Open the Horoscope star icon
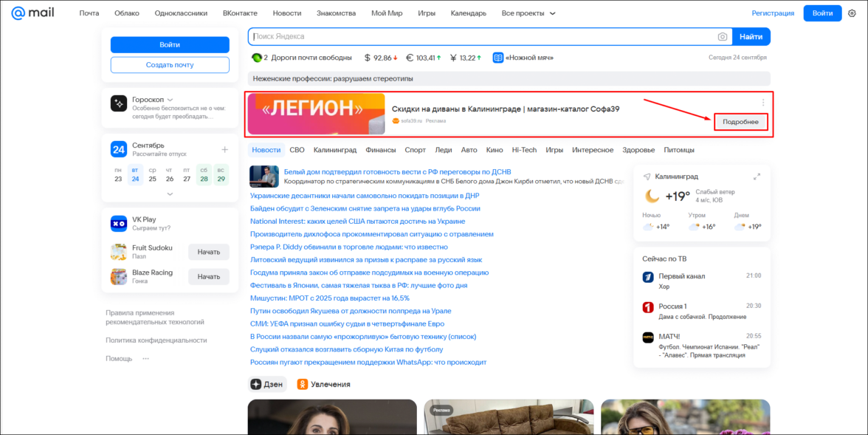 (118, 103)
